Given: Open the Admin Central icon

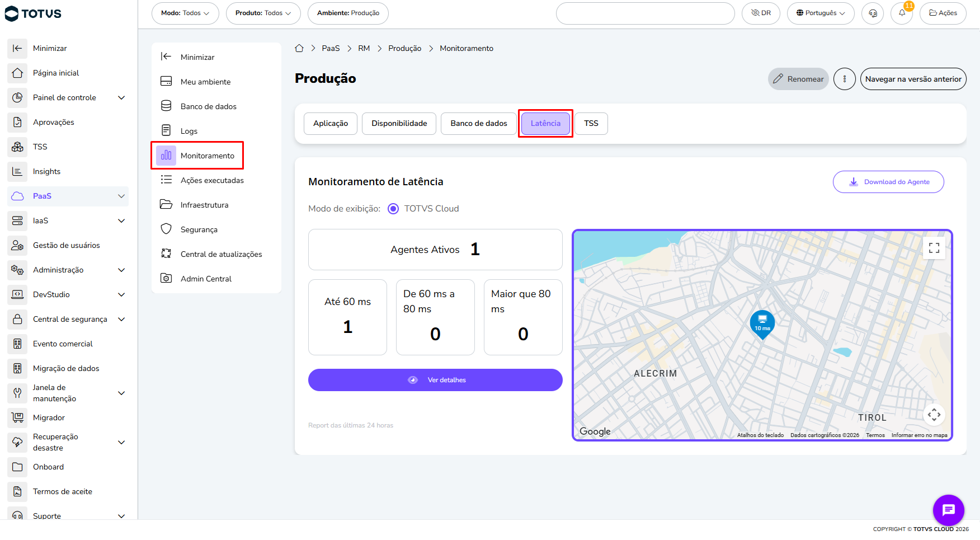Looking at the screenshot, I should point(166,279).
